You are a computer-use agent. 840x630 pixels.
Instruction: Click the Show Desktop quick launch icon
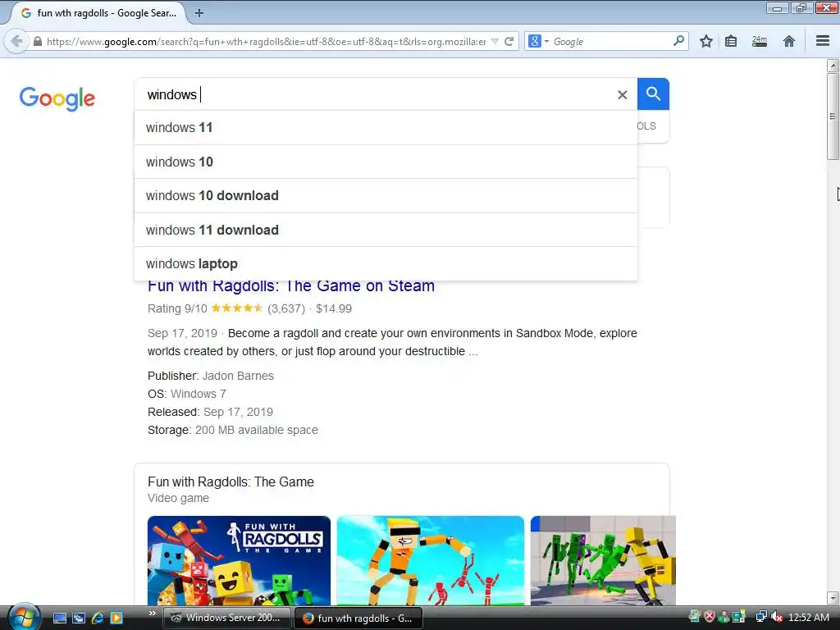pyautogui.click(x=59, y=618)
